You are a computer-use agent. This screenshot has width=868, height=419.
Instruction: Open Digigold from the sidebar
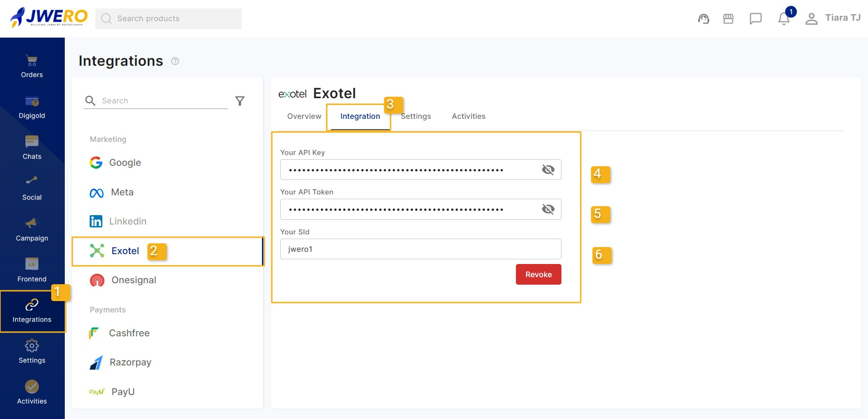click(32, 108)
